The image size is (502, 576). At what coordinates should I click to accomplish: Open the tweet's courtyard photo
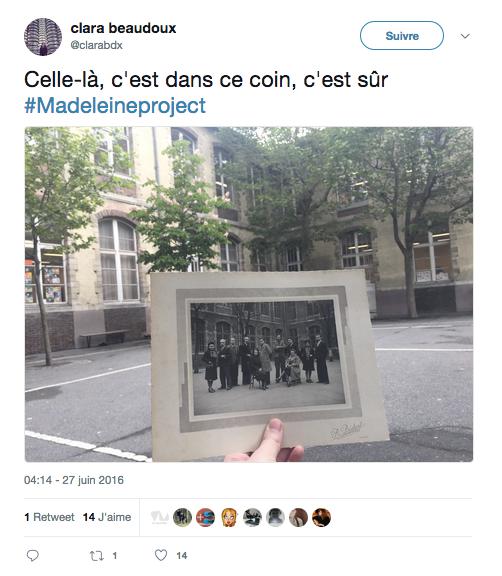click(249, 294)
